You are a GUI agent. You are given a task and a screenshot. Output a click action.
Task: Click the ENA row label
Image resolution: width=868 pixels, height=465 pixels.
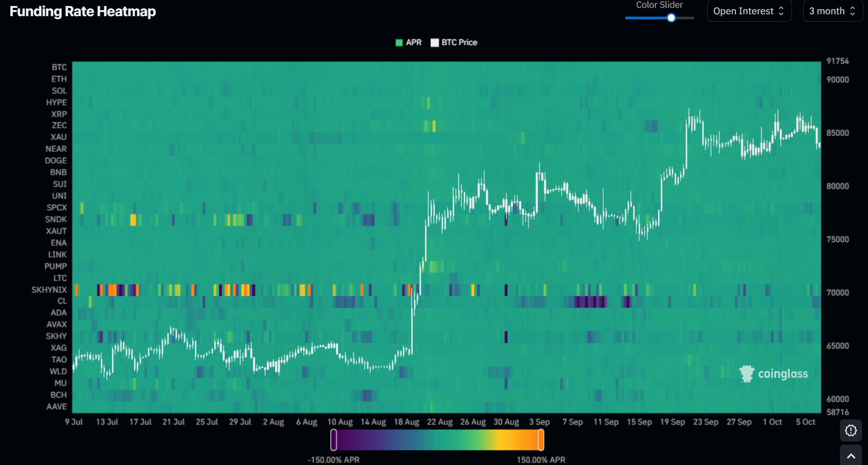pos(59,243)
